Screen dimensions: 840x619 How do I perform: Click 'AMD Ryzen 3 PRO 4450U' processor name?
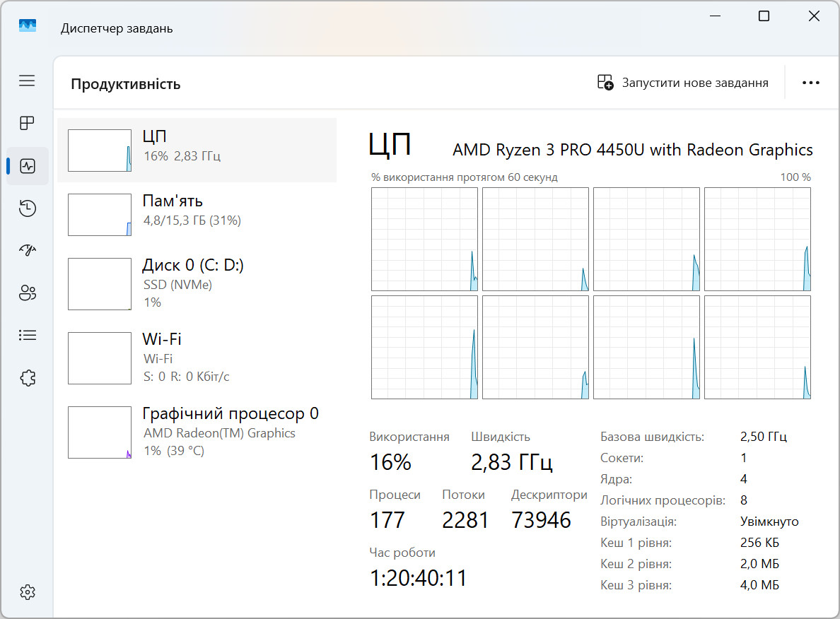coord(633,149)
